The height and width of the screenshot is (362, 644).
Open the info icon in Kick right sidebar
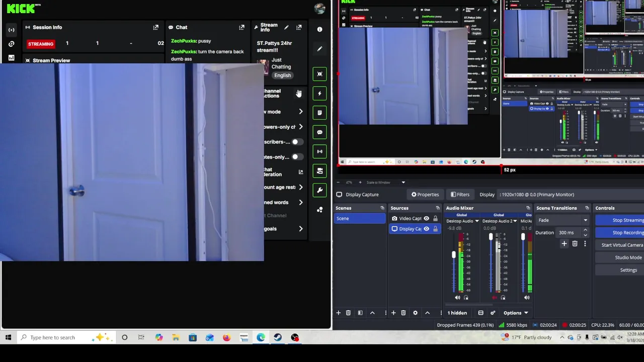tap(319, 29)
